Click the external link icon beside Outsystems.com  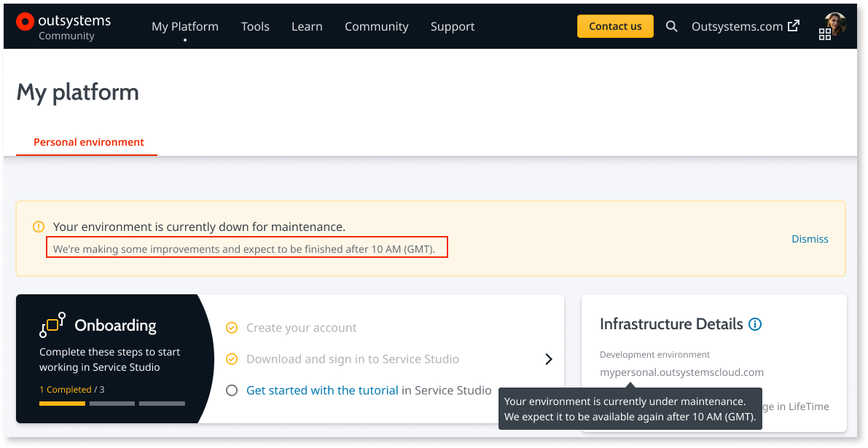(794, 25)
